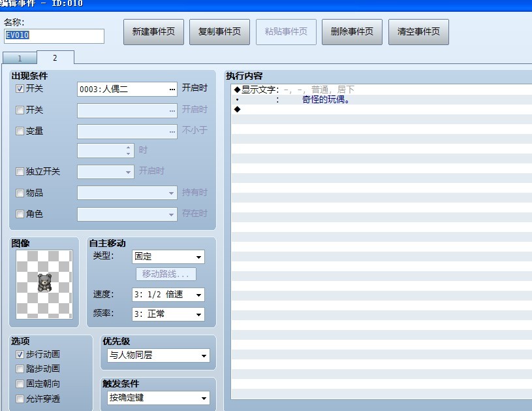
Task: Enable the 独立开关 condition checkbox
Action: point(20,172)
